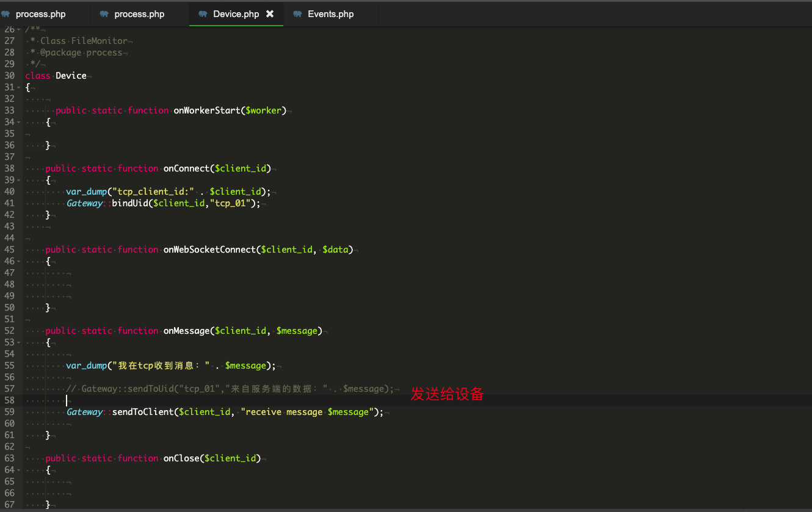Click line number 63 in the gutter

(9, 458)
